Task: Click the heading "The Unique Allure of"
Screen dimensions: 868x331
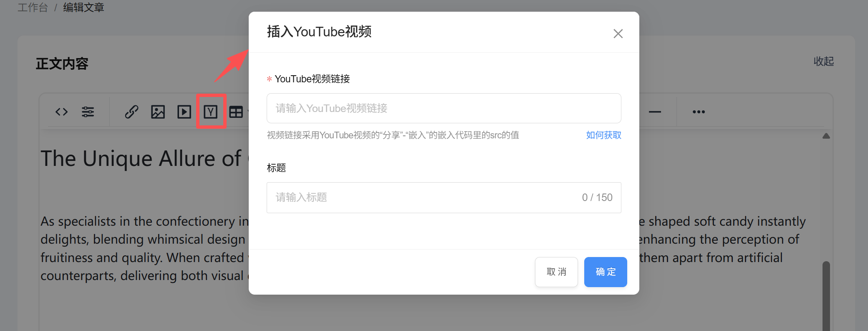Action: pyautogui.click(x=141, y=159)
